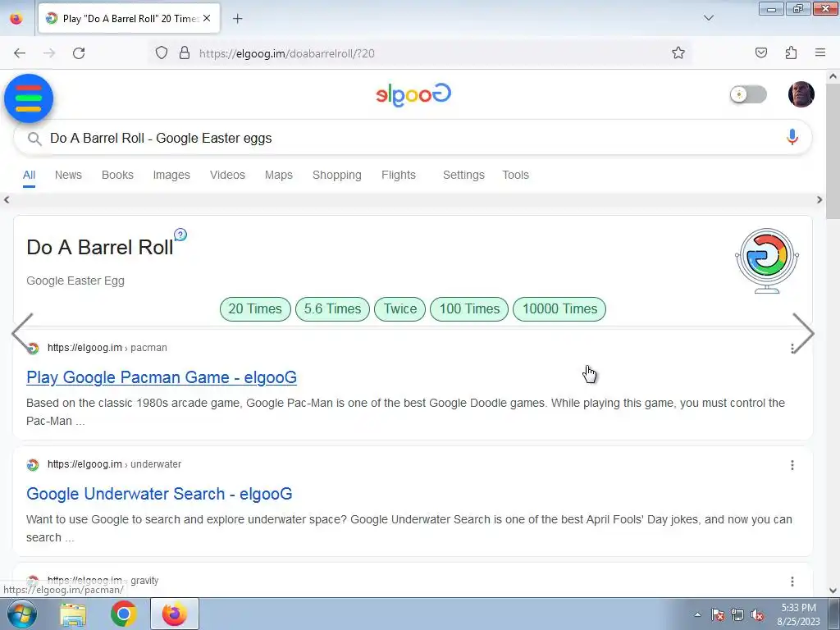Image resolution: width=840 pixels, height=630 pixels.
Task: Click the magnifier search icon in search box
Action: [34, 139]
